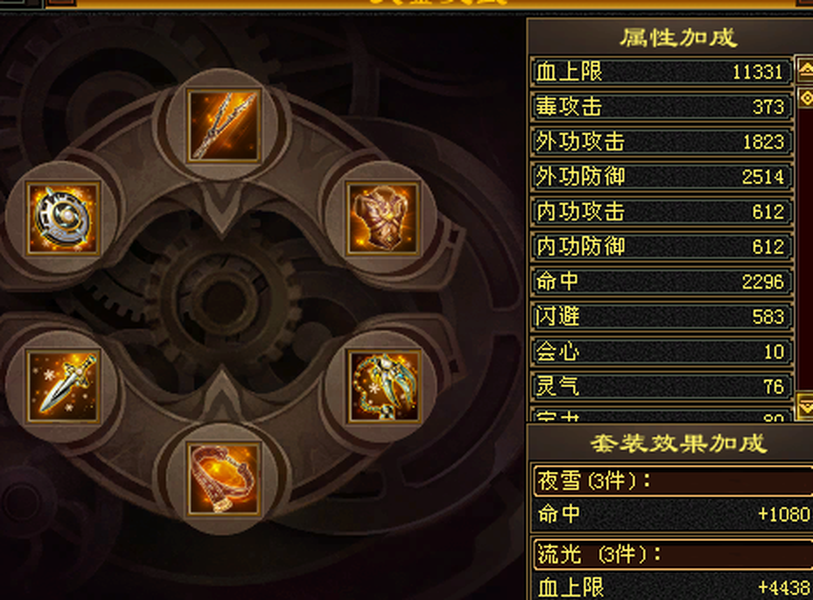Select the 血上限 11331 attribute row

click(662, 72)
